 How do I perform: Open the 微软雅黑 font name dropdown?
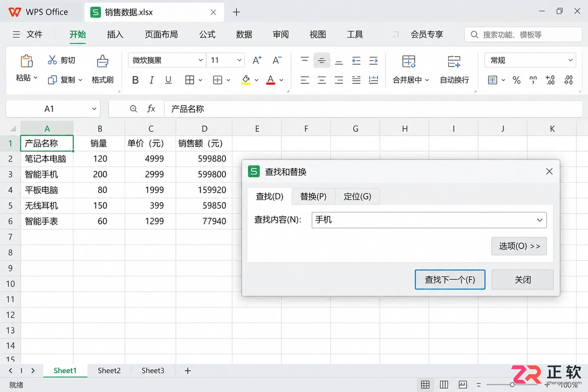200,60
